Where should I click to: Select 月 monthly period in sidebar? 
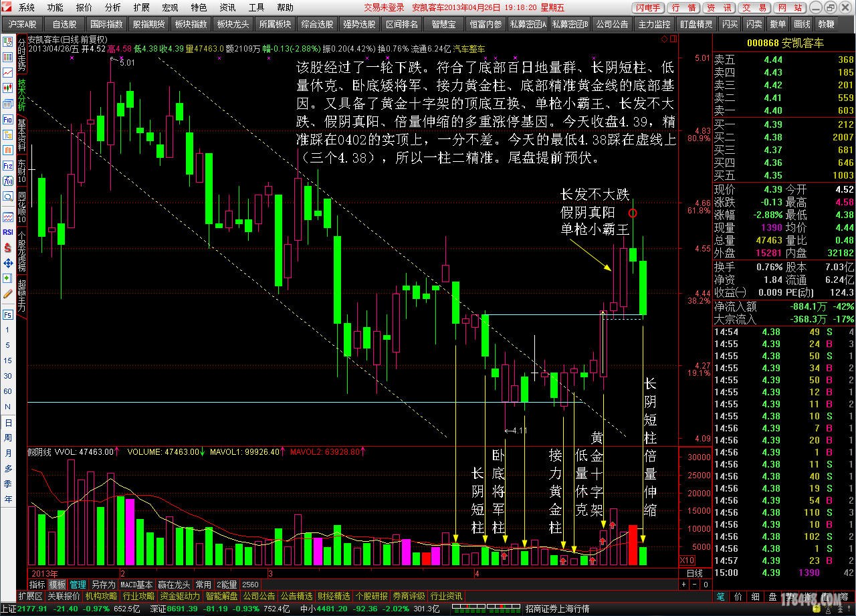[8, 453]
